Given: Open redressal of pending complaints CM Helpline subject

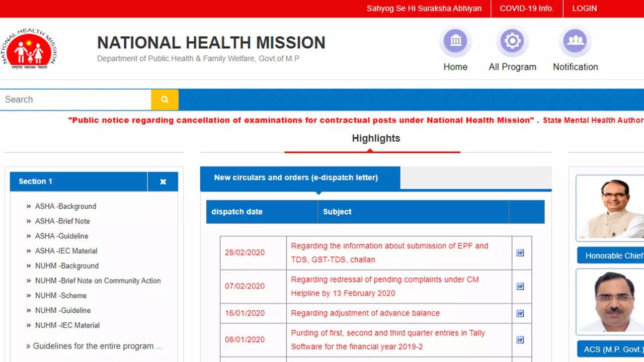Looking at the screenshot, I should click(x=385, y=286).
